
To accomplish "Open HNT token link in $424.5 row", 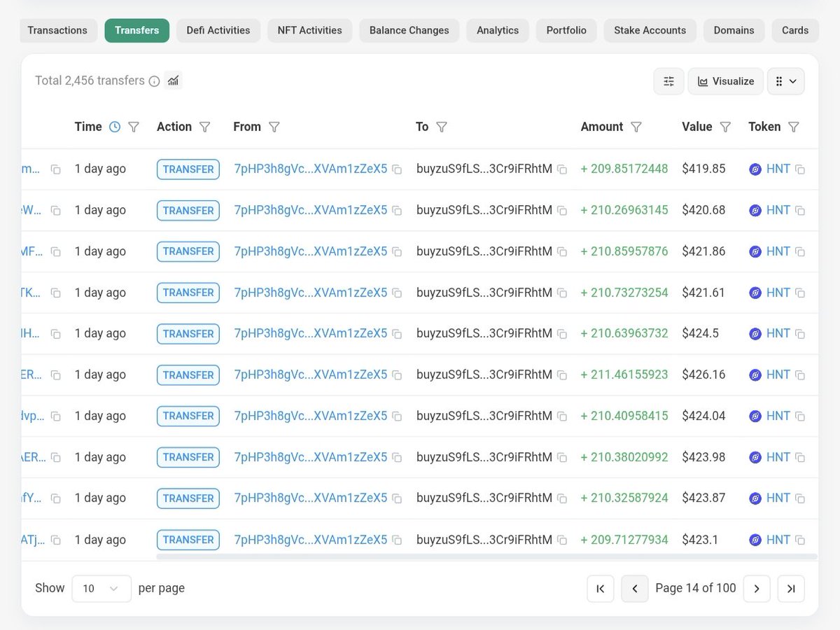I will tap(778, 333).
